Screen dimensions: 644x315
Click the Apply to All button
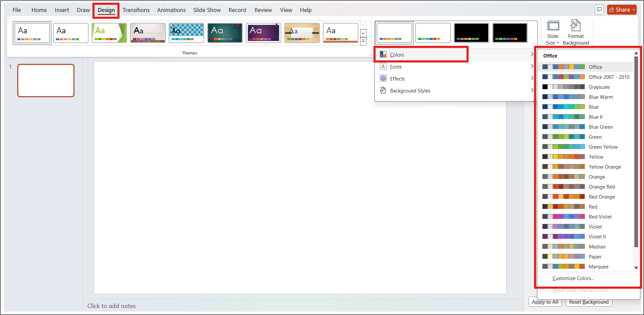tap(545, 302)
